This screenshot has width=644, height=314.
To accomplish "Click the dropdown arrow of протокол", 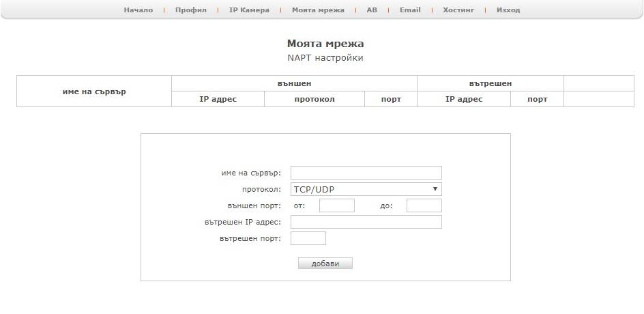I will [x=435, y=189].
